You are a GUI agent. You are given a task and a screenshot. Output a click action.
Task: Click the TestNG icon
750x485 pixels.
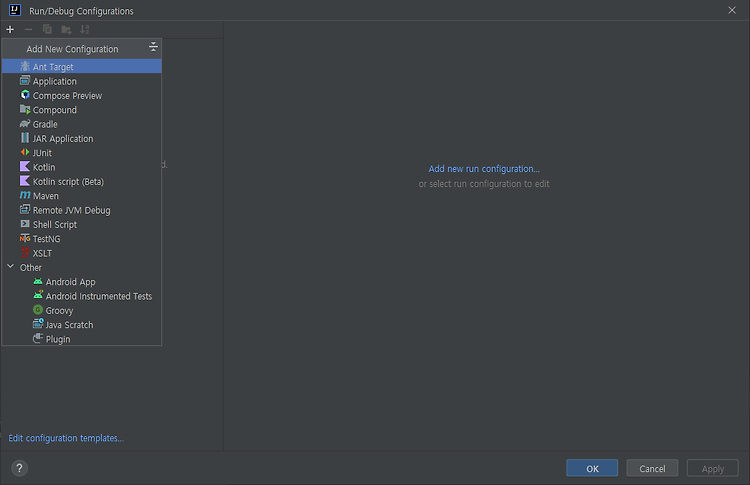[x=25, y=238]
